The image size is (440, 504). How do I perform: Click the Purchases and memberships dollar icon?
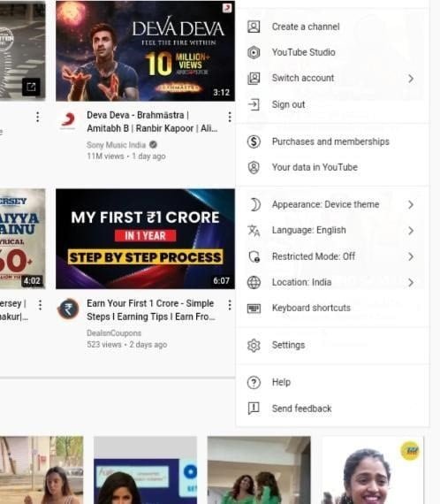[x=254, y=141]
